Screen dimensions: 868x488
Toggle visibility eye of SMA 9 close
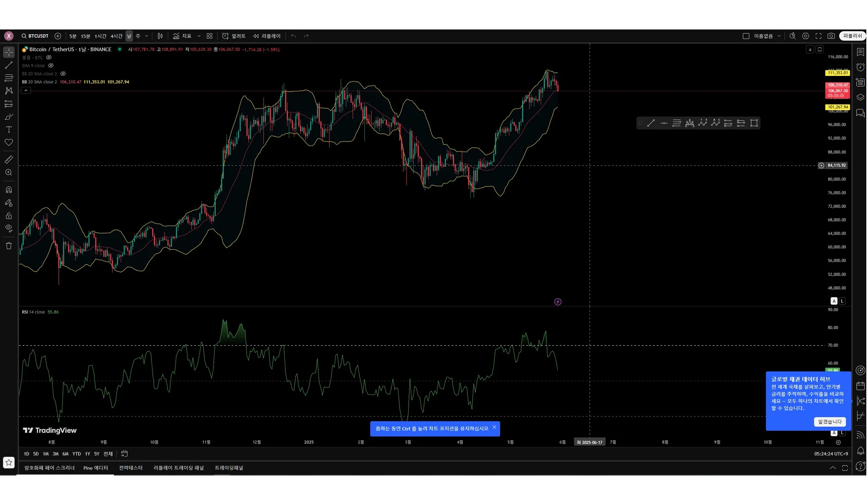(51, 66)
